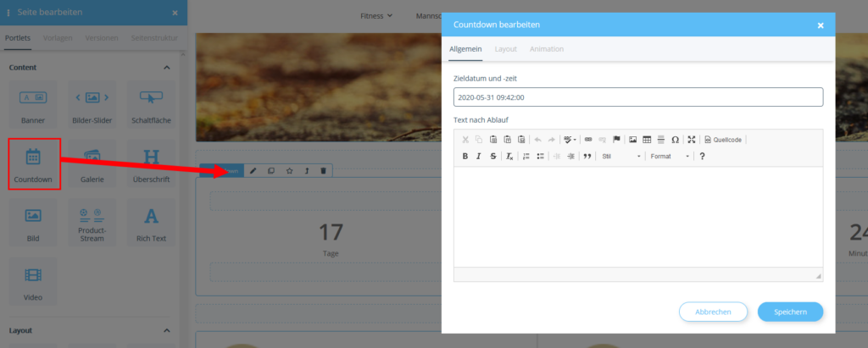This screenshot has width=868, height=348.
Task: Open the Animation tab
Action: click(547, 49)
